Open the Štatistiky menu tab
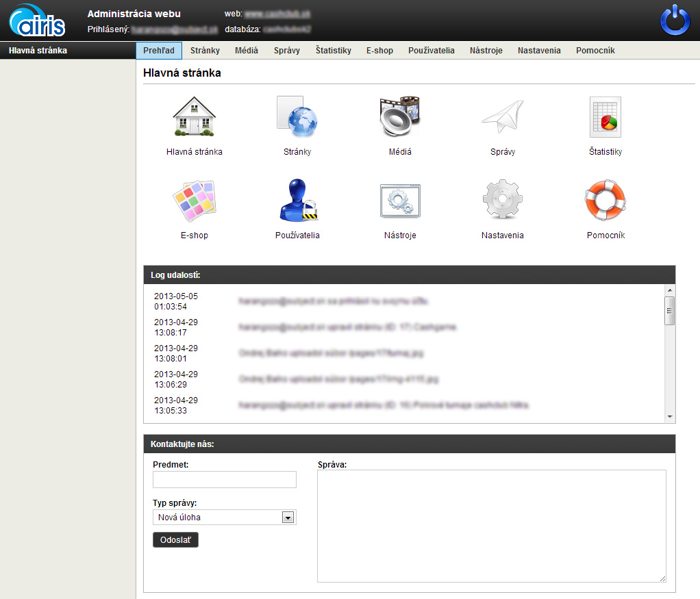This screenshot has height=599, width=700. (333, 51)
